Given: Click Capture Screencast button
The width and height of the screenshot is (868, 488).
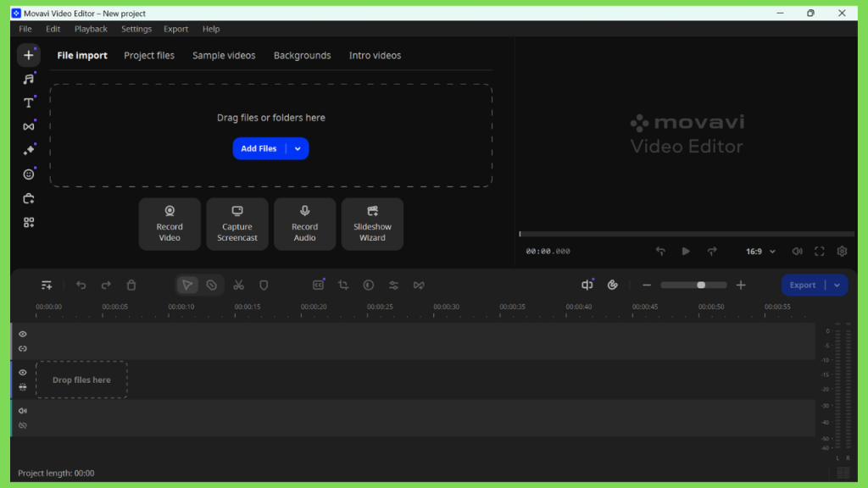Looking at the screenshot, I should [237, 224].
